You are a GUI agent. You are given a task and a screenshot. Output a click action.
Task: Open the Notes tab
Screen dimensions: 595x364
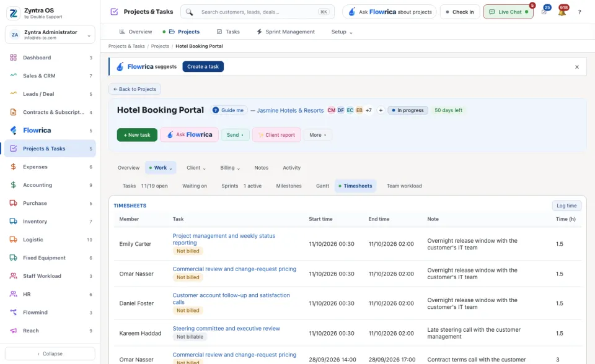click(x=261, y=168)
